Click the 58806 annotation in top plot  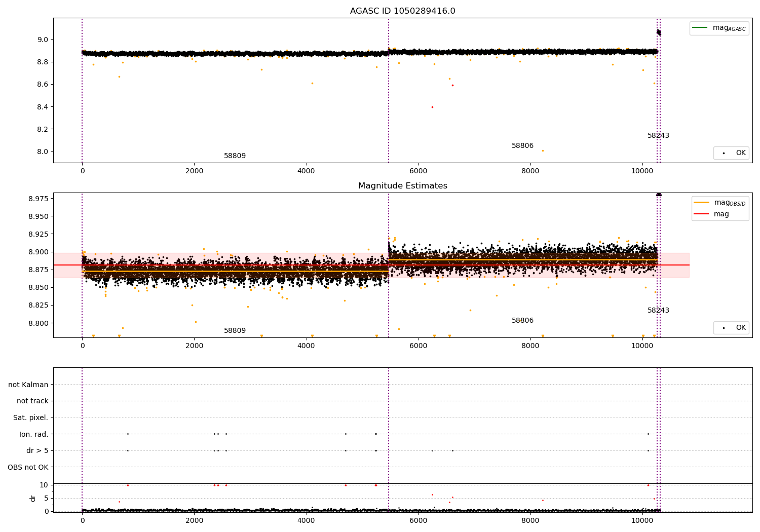point(522,146)
